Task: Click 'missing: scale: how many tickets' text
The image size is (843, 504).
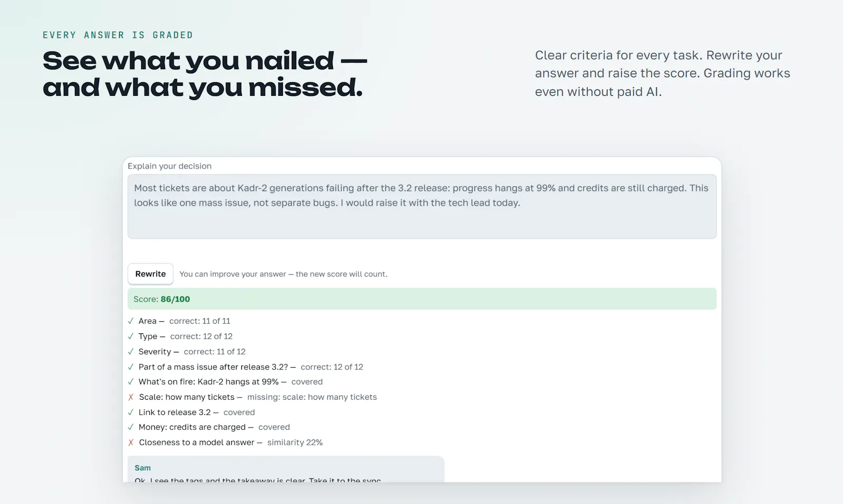Action: [x=312, y=397]
